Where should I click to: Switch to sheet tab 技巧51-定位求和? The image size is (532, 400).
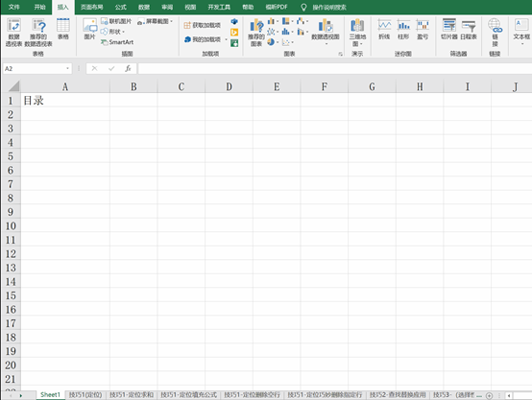click(132, 394)
